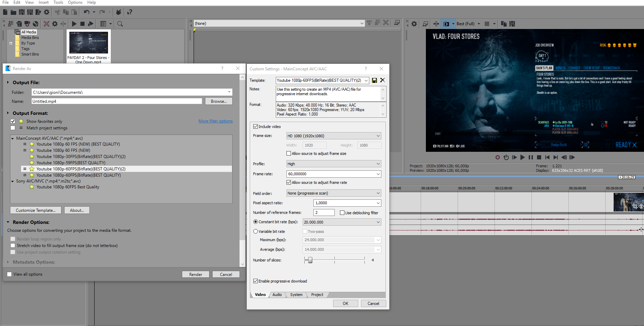
Task: Click the Render button
Action: coord(196,274)
